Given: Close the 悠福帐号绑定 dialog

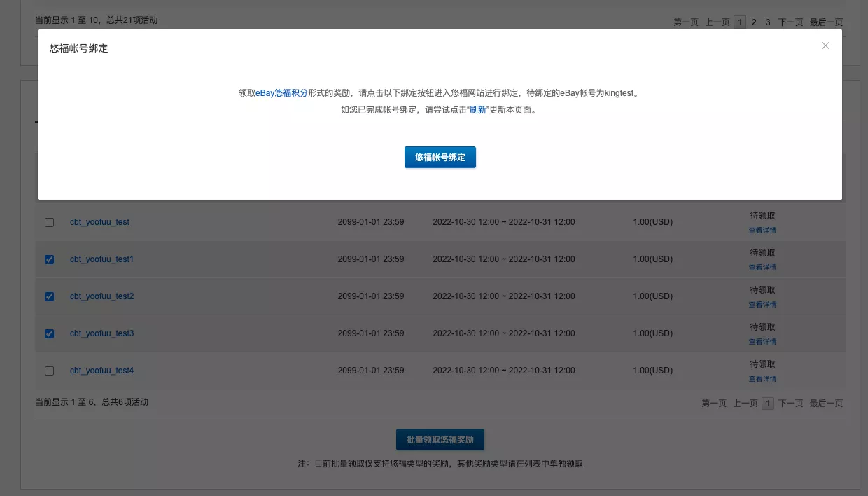Looking at the screenshot, I should [x=825, y=46].
